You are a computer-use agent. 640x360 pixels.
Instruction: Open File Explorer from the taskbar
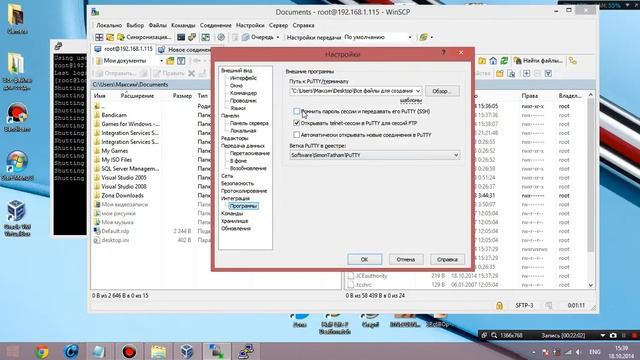158,351
